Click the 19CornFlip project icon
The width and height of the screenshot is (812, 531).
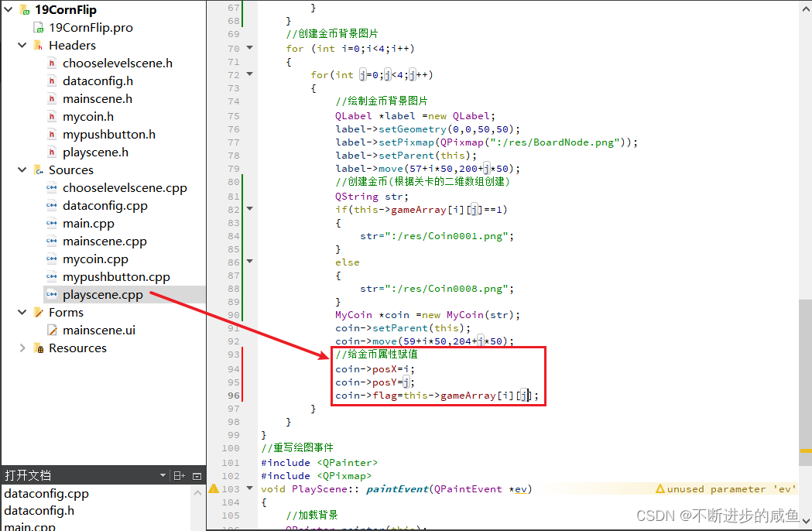(25, 10)
